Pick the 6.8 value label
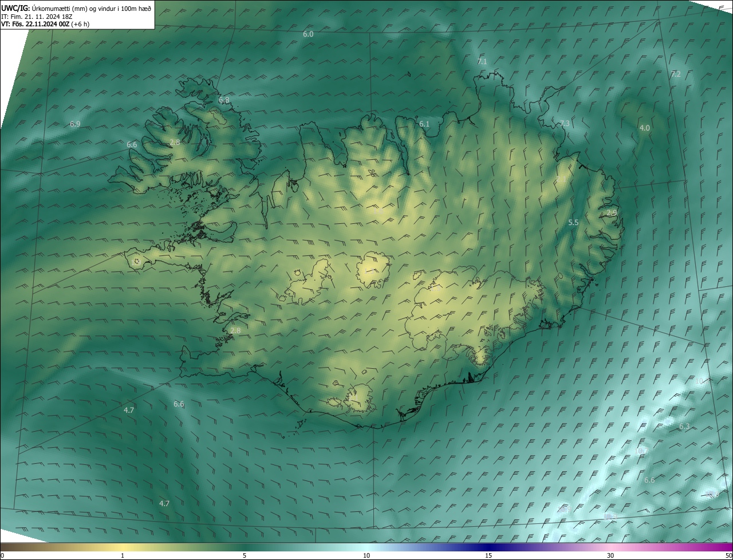This screenshot has height=560, width=733. click(x=224, y=100)
